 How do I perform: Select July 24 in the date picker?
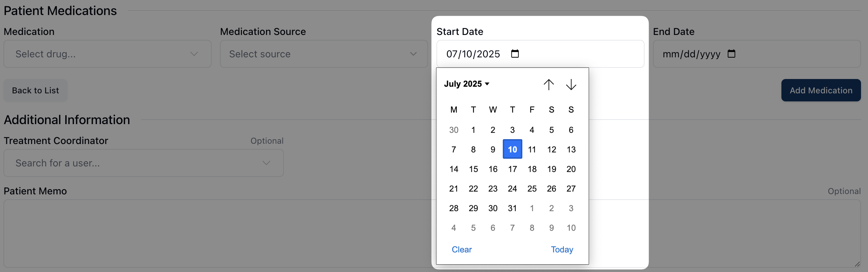pos(512,189)
